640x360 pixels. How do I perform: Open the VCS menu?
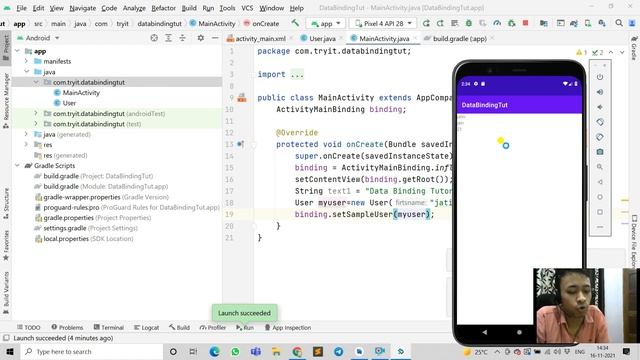[x=247, y=8]
